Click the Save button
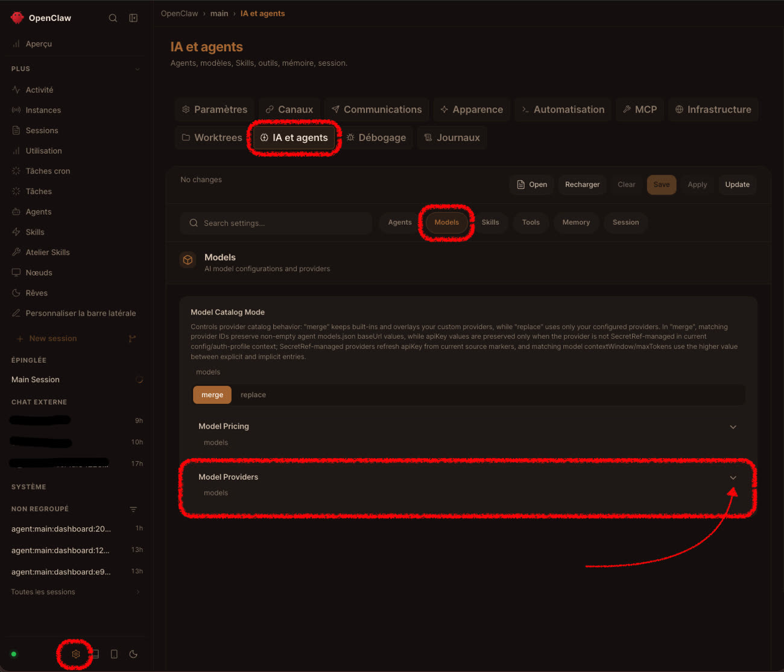 tap(662, 184)
